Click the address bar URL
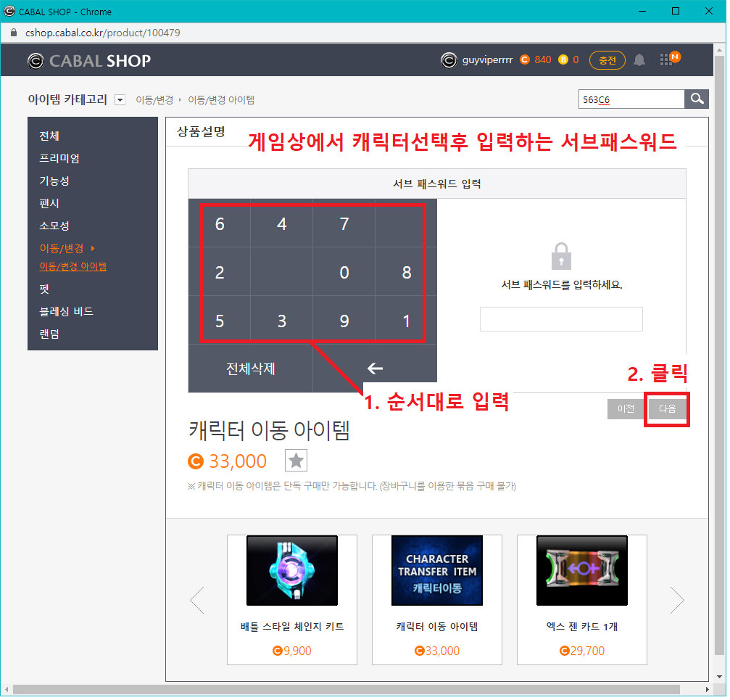The width and height of the screenshot is (730, 700). (x=104, y=33)
